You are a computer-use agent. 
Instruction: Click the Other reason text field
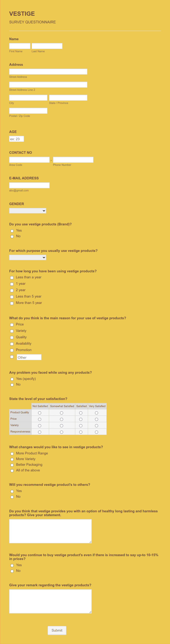[x=29, y=357]
